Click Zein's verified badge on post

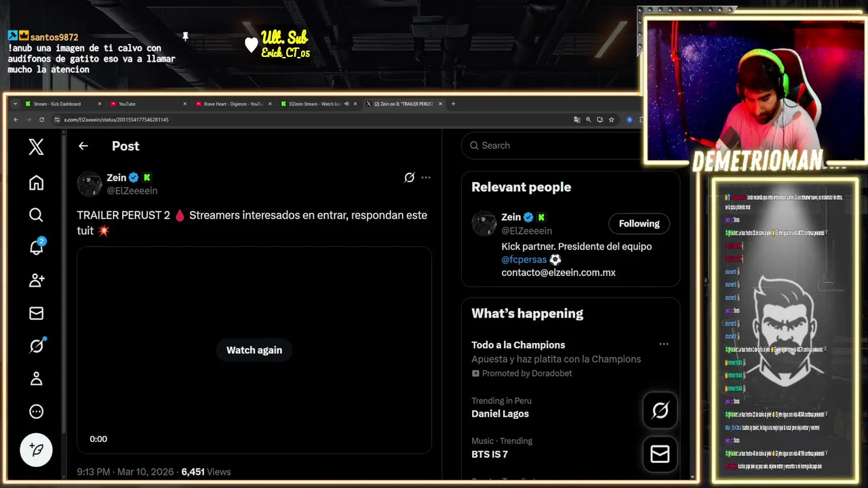coord(134,178)
